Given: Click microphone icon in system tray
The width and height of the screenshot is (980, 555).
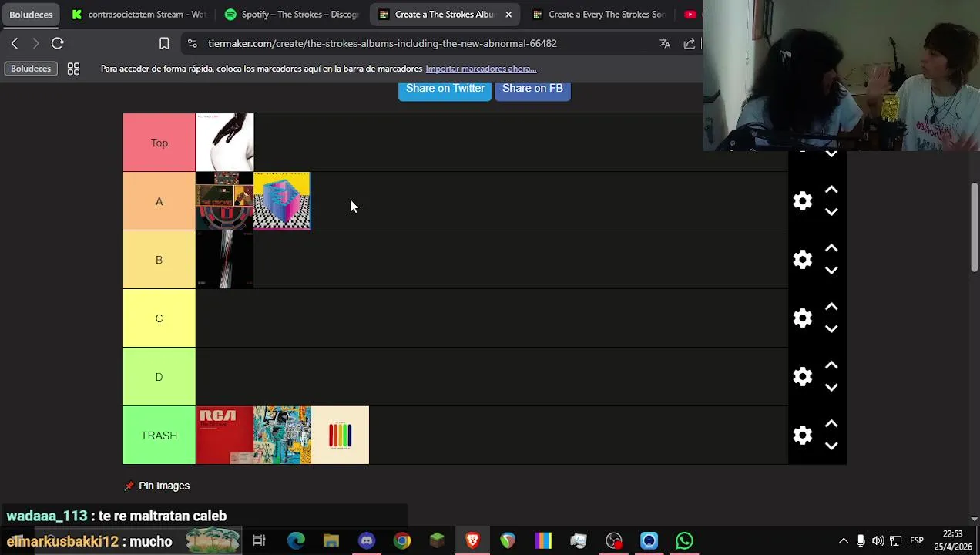Looking at the screenshot, I should coord(861,540).
